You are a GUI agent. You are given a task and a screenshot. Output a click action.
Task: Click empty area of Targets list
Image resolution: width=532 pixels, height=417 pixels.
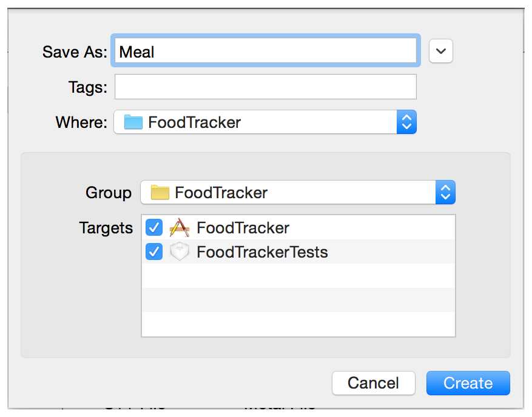pos(298,300)
